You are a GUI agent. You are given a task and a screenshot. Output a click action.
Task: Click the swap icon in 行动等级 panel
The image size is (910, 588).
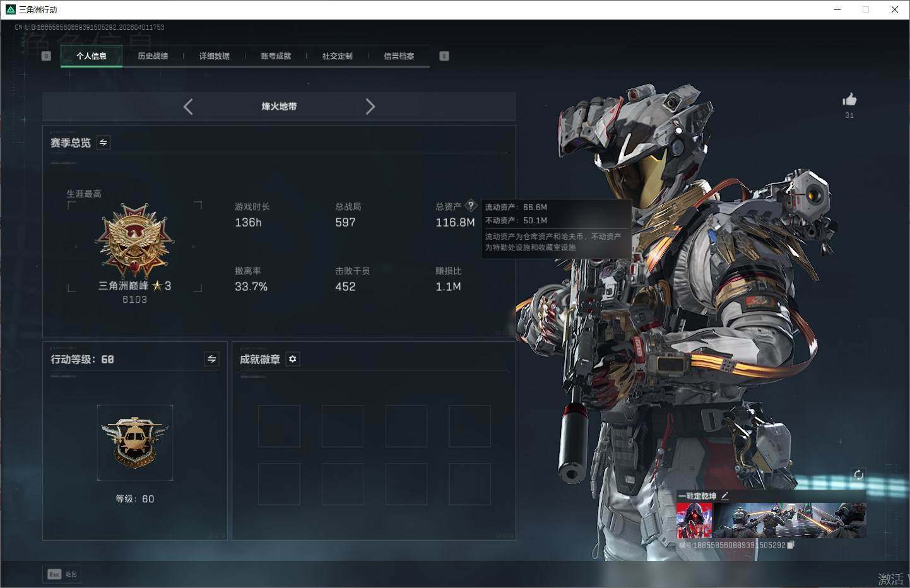tap(212, 359)
